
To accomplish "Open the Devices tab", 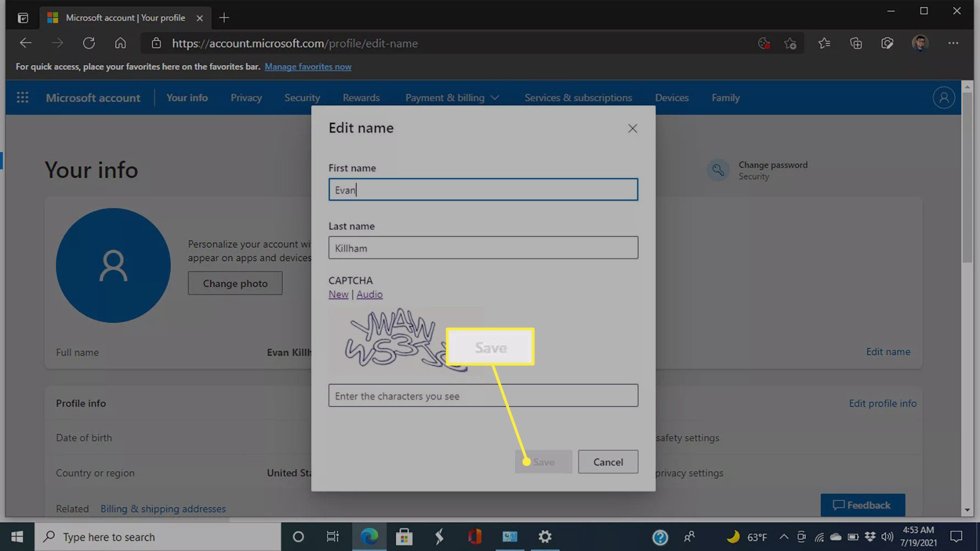I will pos(672,98).
